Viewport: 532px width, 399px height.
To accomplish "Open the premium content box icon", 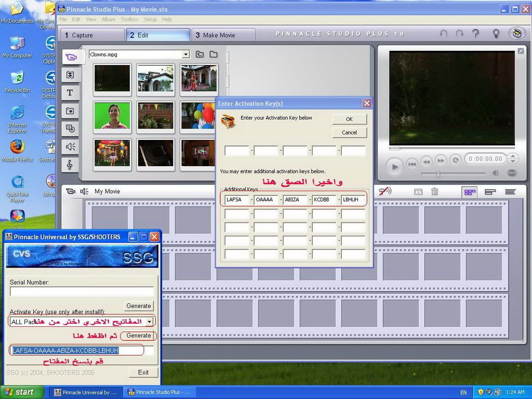I will click(517, 33).
